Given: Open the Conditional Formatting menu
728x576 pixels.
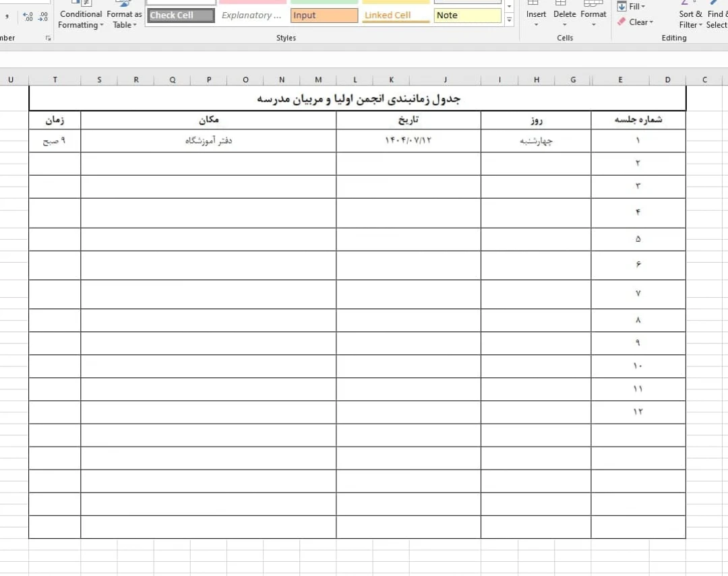Looking at the screenshot, I should (80, 19).
